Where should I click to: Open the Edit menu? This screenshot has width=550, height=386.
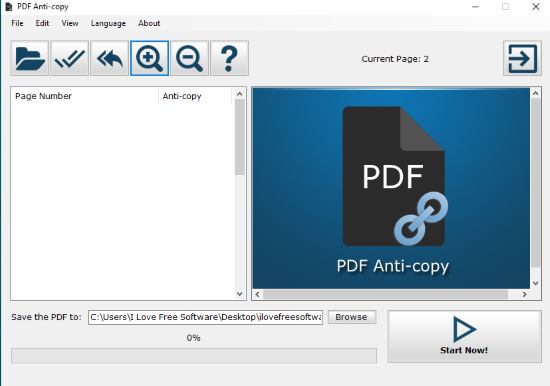point(42,23)
